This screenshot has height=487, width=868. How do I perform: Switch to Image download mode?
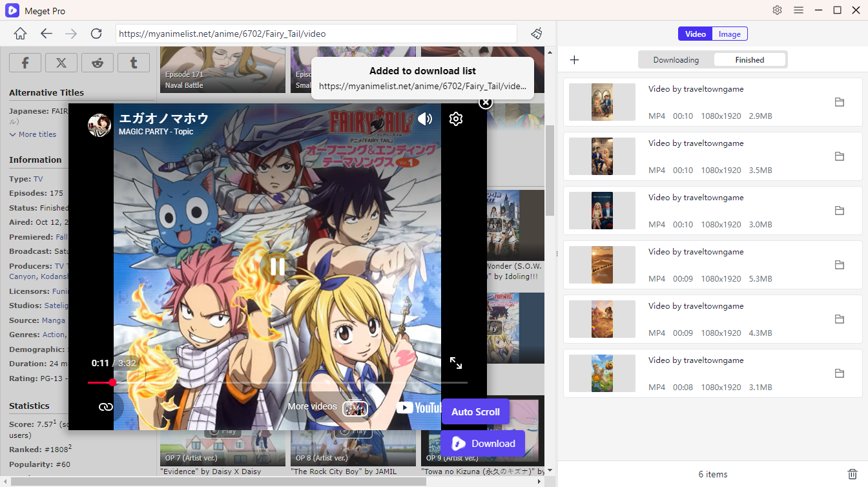tap(729, 33)
